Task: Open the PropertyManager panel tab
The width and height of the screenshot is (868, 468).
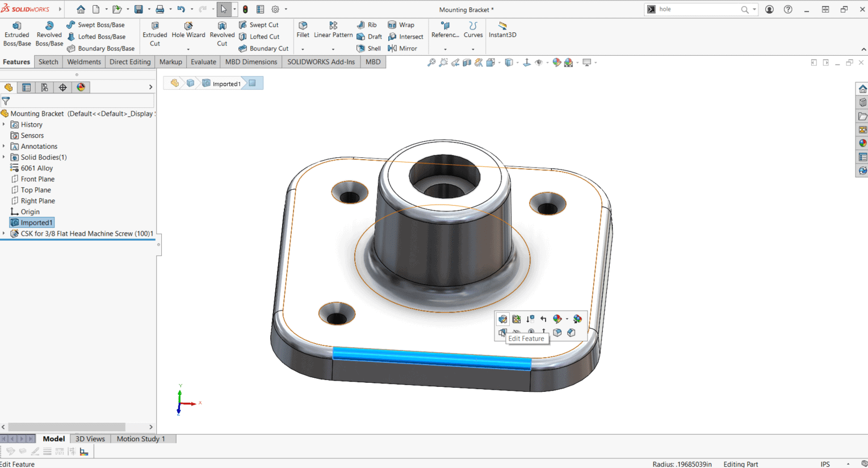Action: [26, 87]
